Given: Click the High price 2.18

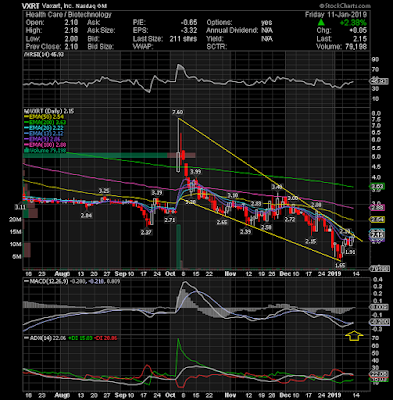Looking at the screenshot, I should click(x=71, y=31).
